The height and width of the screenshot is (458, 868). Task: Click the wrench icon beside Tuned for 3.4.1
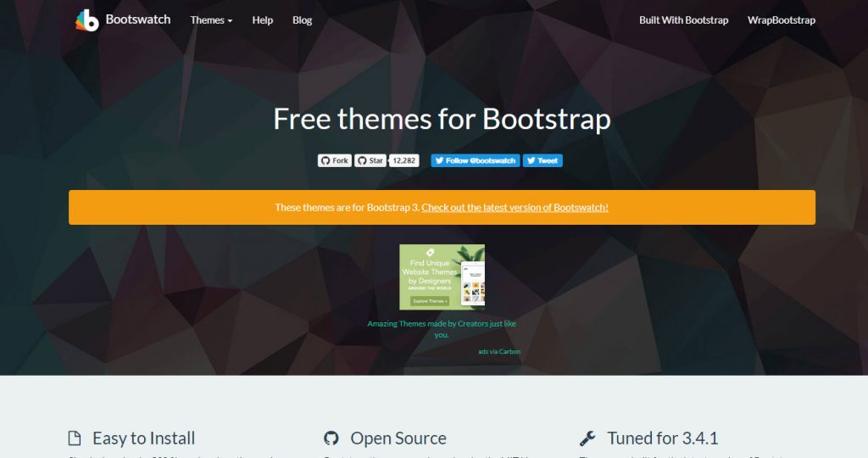tap(587, 438)
